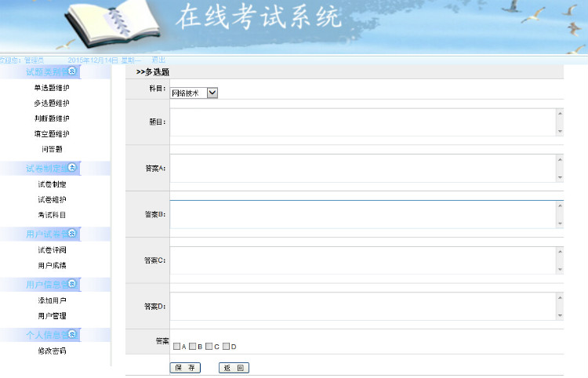Click the >>多选题 page heading
Image resolution: width=588 pixels, height=378 pixels.
point(153,72)
